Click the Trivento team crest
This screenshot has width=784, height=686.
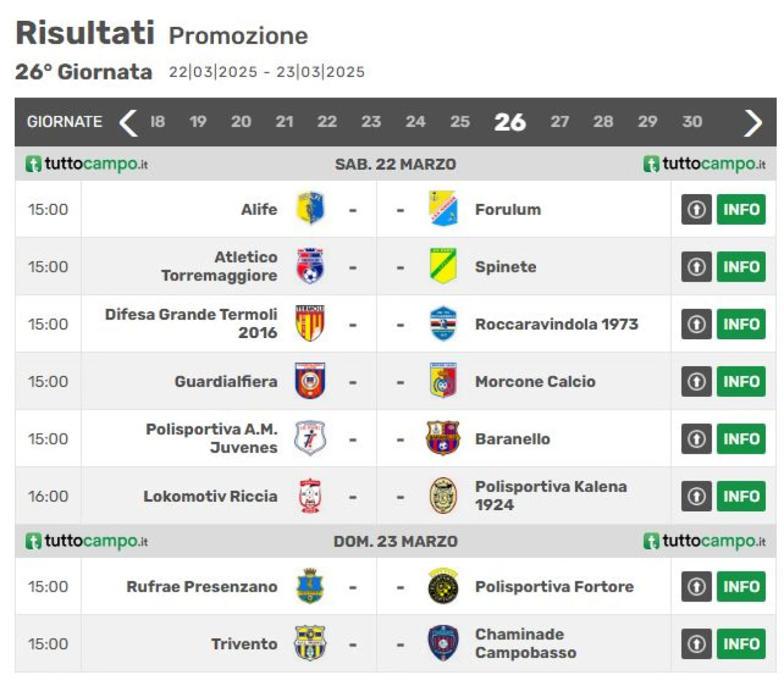click(310, 643)
